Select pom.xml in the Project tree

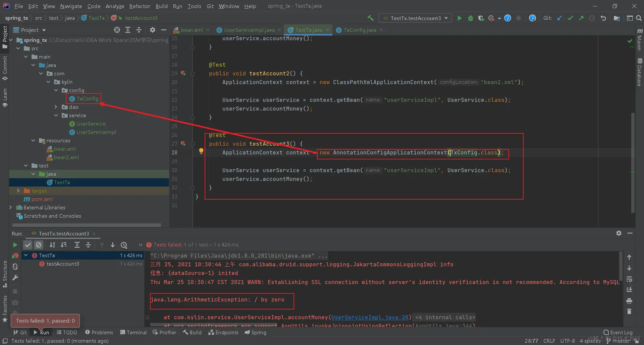(x=42, y=199)
